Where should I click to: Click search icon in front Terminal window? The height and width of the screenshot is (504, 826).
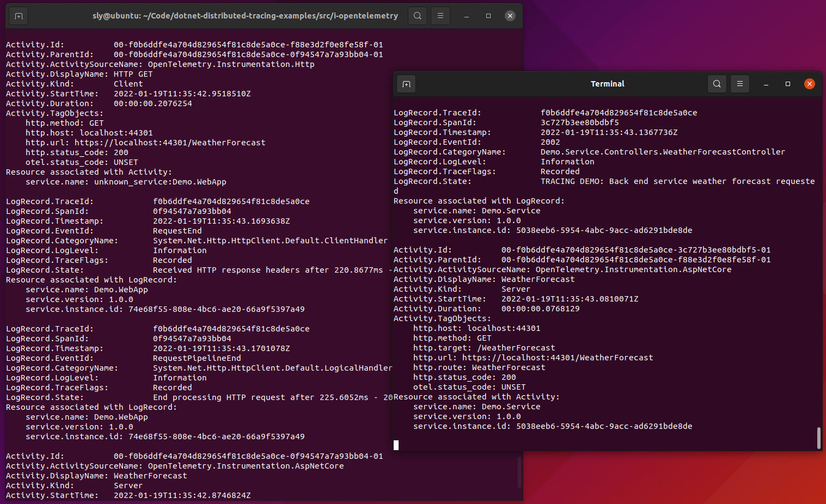[x=717, y=84]
